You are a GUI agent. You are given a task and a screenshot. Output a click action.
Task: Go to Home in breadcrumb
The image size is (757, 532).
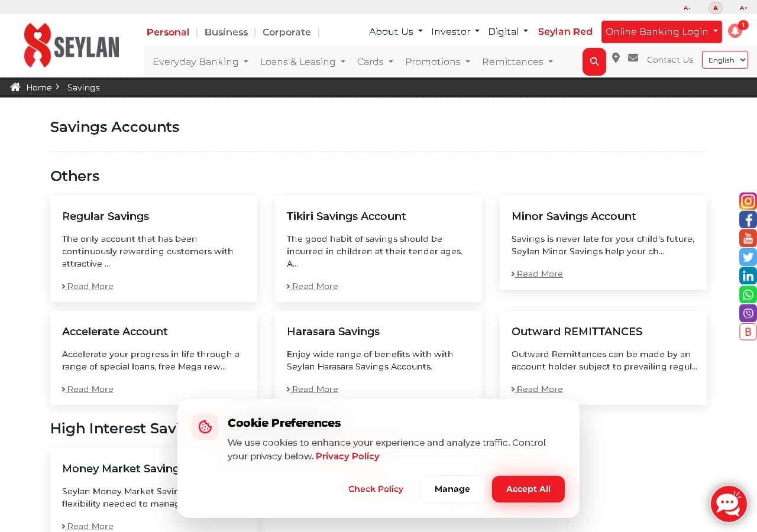point(39,87)
